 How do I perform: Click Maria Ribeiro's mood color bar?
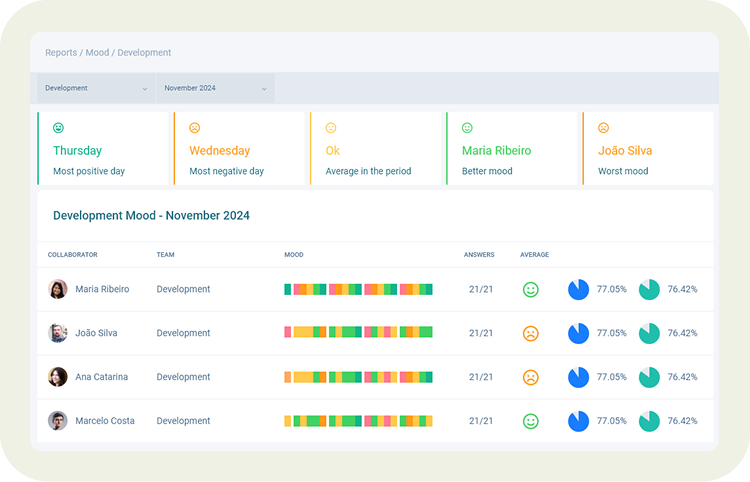pyautogui.click(x=358, y=289)
